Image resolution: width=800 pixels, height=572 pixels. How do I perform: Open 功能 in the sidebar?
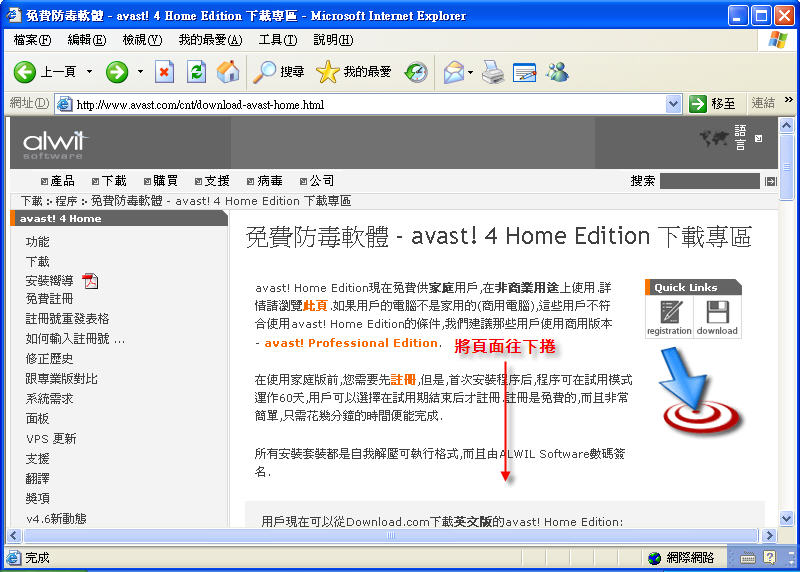[x=37, y=242]
